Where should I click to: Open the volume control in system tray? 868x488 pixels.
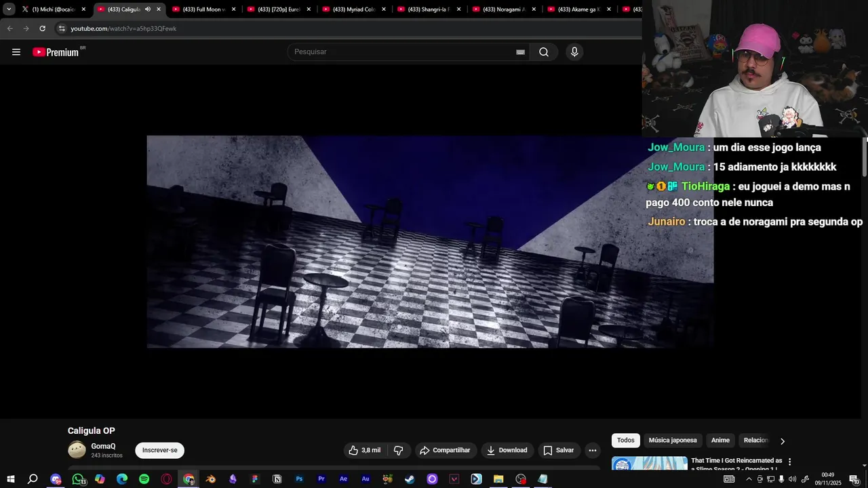(793, 479)
